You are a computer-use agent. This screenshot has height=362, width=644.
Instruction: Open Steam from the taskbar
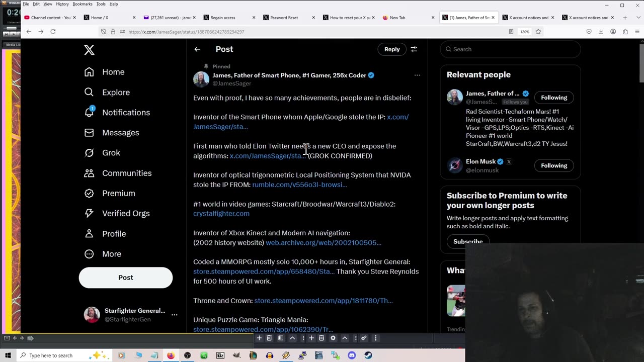click(368, 355)
